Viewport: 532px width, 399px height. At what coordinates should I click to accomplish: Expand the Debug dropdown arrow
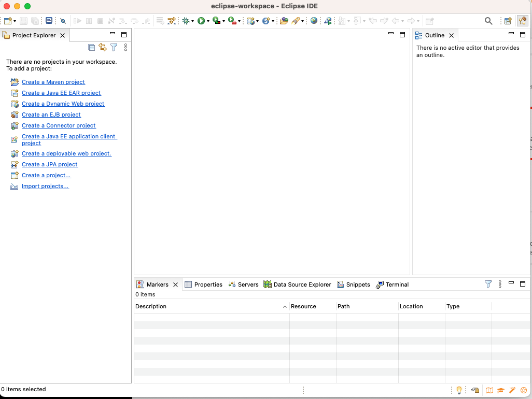(x=192, y=21)
